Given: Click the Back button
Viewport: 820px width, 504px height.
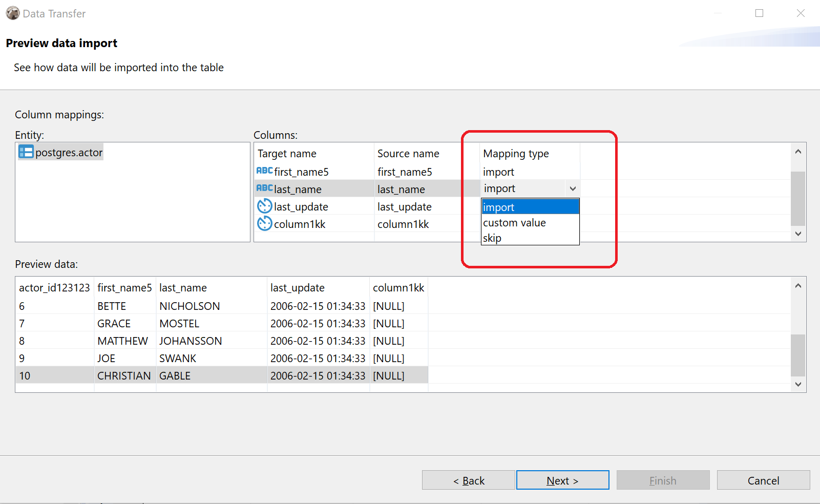Looking at the screenshot, I should click(x=468, y=480).
